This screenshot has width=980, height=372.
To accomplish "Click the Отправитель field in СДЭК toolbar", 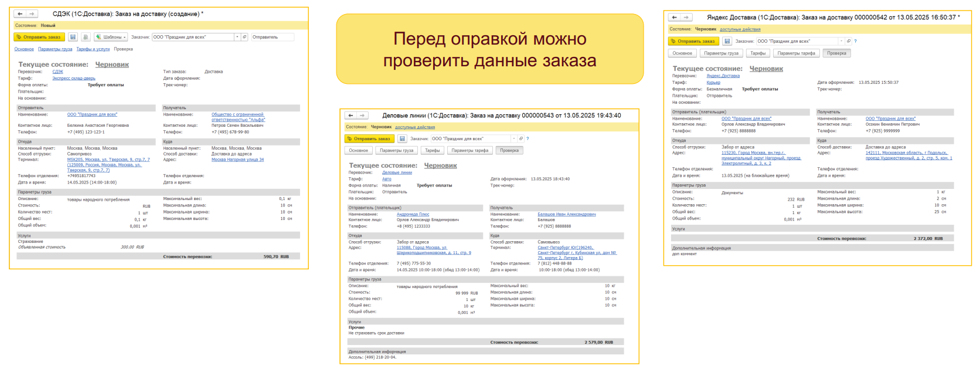I will [x=273, y=37].
